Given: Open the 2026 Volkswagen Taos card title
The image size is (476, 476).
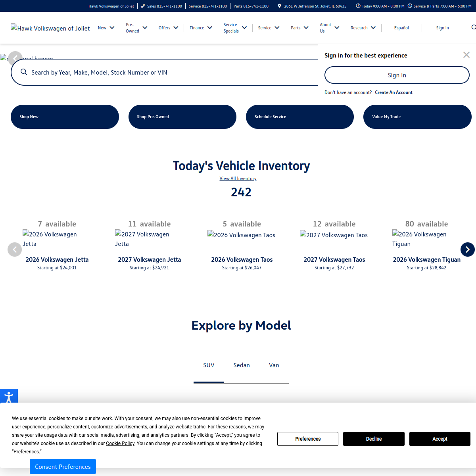Looking at the screenshot, I should [x=242, y=259].
